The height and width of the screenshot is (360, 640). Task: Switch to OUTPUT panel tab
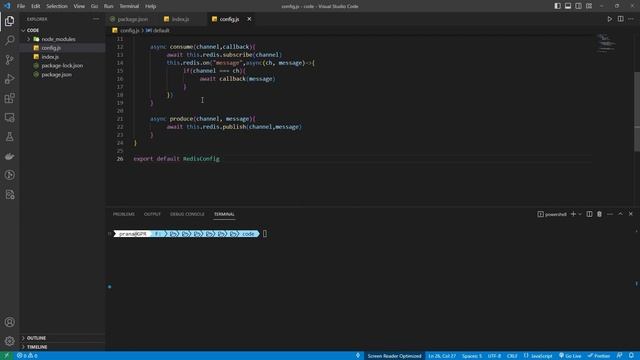coord(152,214)
